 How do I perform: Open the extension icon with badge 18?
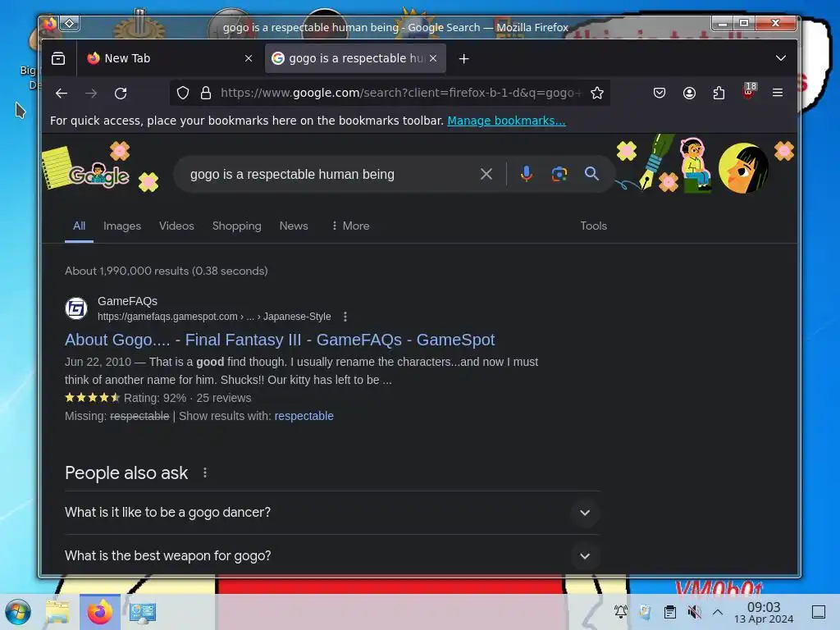749,91
